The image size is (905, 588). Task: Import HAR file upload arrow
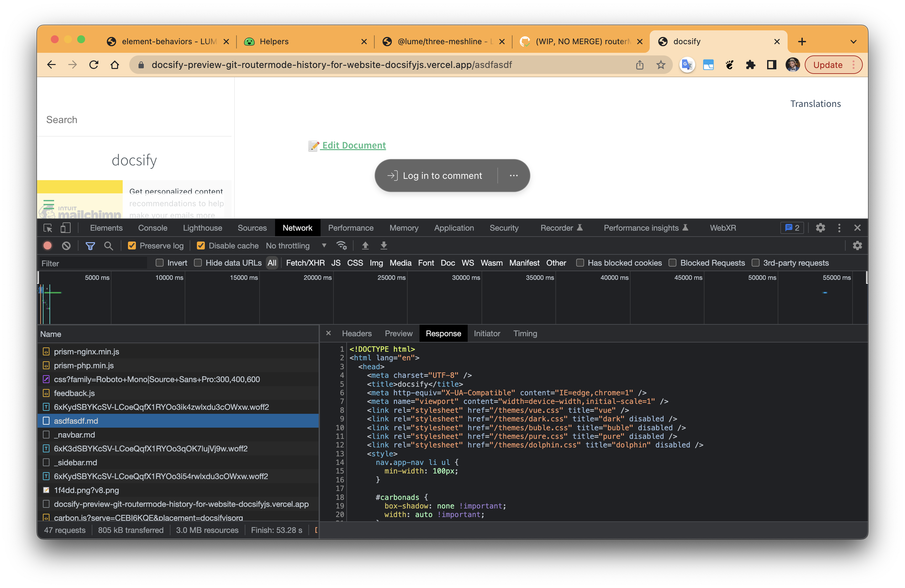(x=365, y=246)
